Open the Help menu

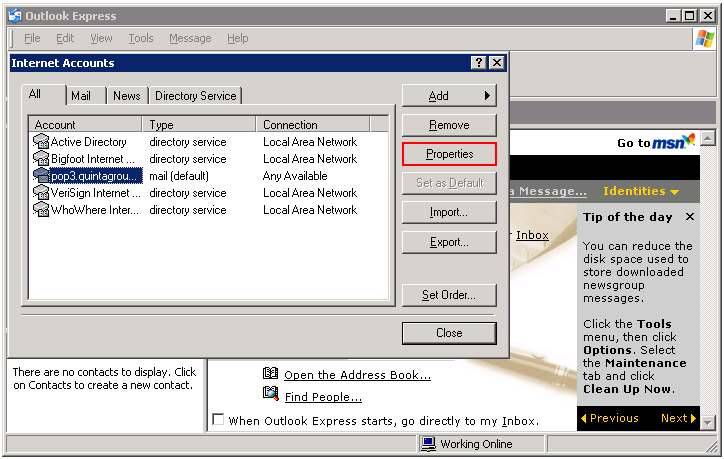point(237,38)
